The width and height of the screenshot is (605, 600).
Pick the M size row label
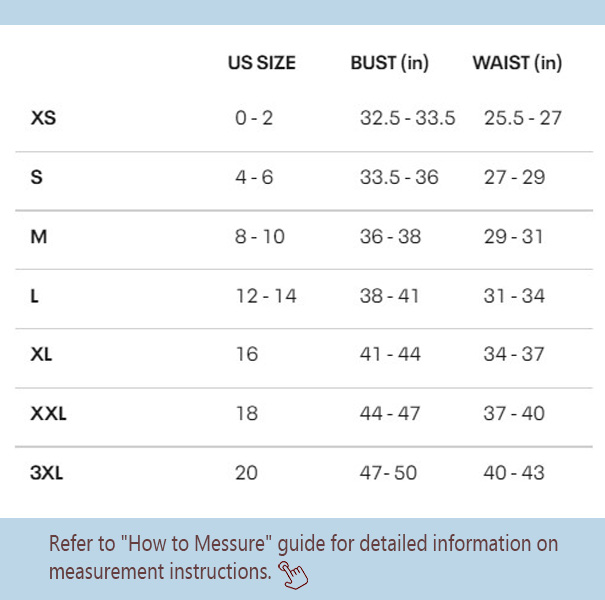tap(39, 237)
